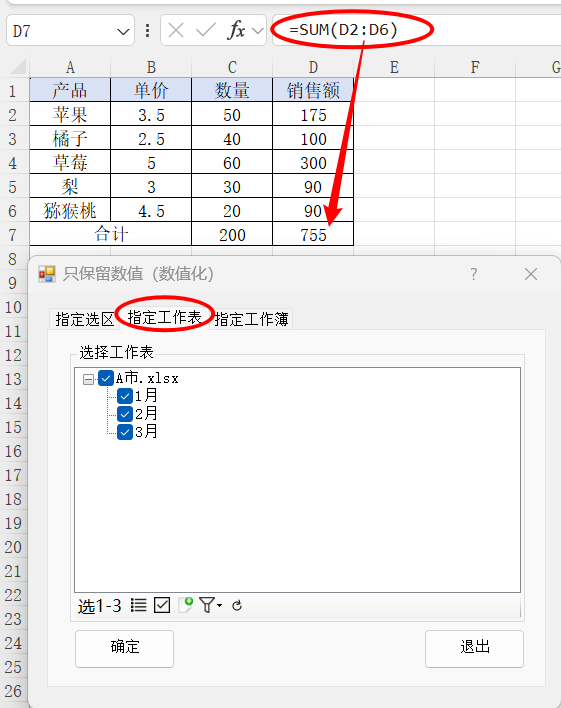Switch to the 指定工作簿 tab
Image resolution: width=561 pixels, height=708 pixels.
coord(251,319)
